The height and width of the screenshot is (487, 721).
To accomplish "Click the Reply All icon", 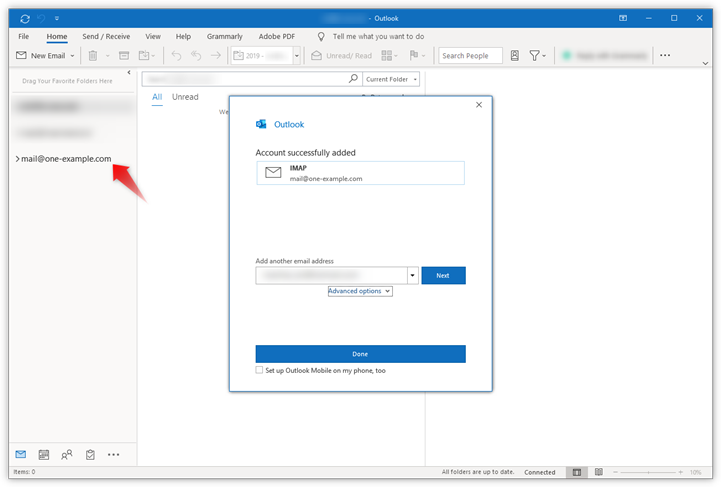I will pyautogui.click(x=196, y=56).
